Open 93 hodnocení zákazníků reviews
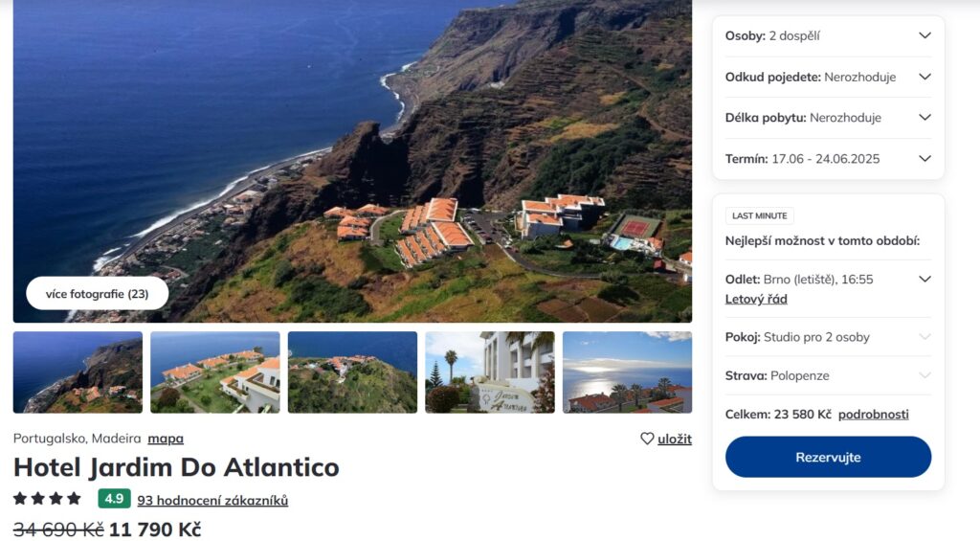Viewport: 980px width, 541px height. [212, 500]
